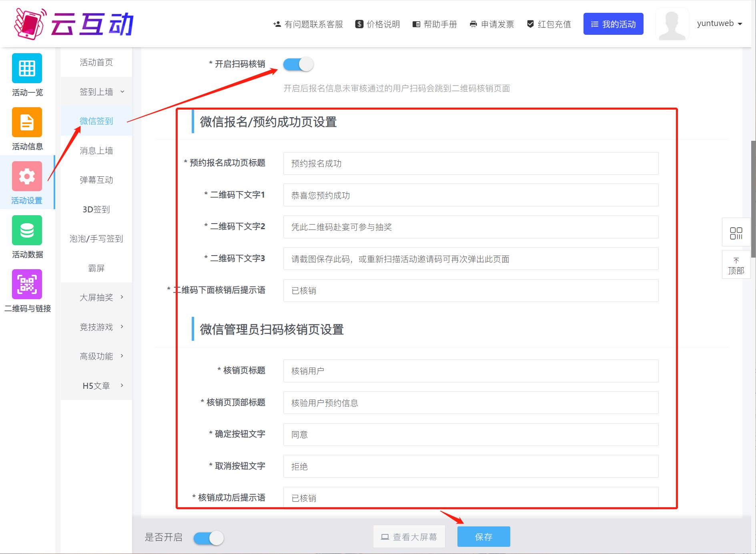Jump to top with the 顶部 icon
Viewport: 756px width, 554px height.
coord(736,266)
